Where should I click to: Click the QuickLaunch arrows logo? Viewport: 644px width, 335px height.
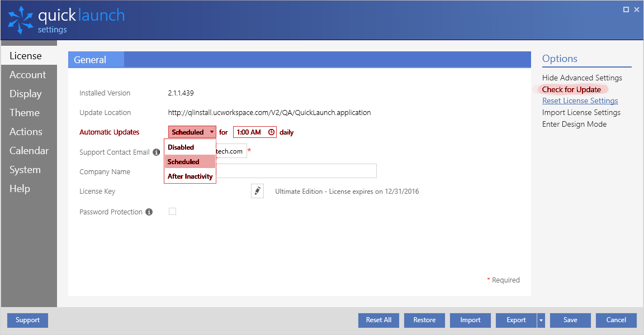(21, 20)
